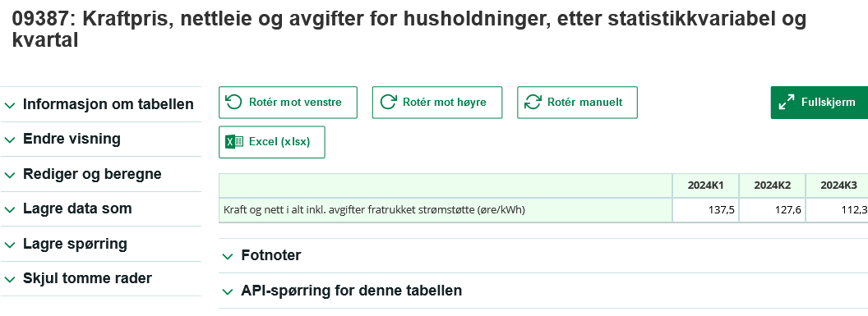Select the 2024K2 column header

pyautogui.click(x=772, y=185)
